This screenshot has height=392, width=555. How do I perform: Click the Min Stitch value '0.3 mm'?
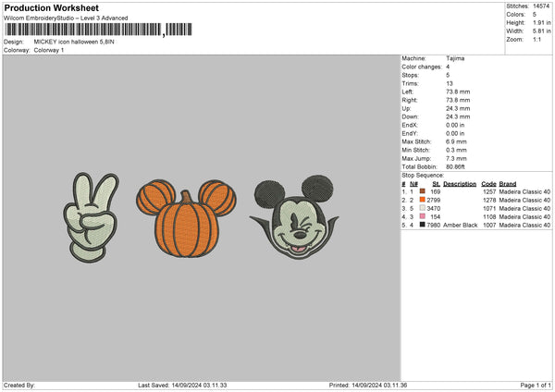click(x=456, y=150)
